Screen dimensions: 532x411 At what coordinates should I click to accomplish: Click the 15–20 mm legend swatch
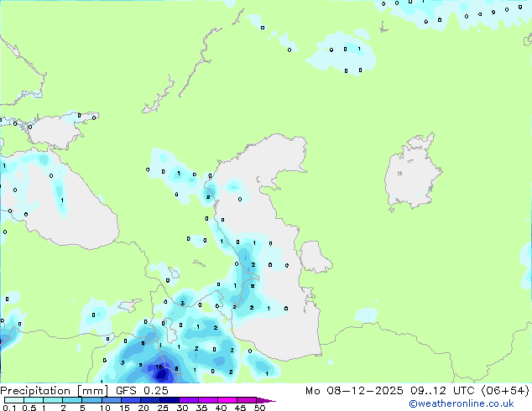click(130, 400)
